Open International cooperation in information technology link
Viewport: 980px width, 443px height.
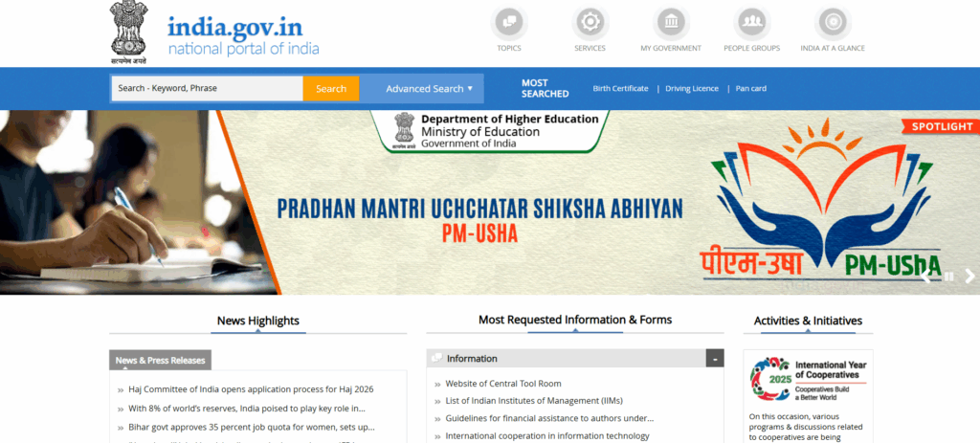[546, 436]
